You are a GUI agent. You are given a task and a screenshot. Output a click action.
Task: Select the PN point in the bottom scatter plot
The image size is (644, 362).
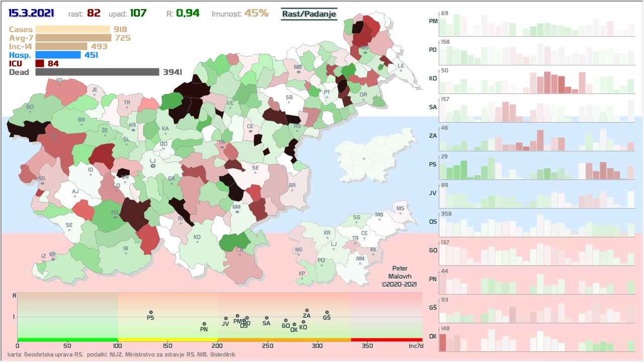(x=204, y=324)
